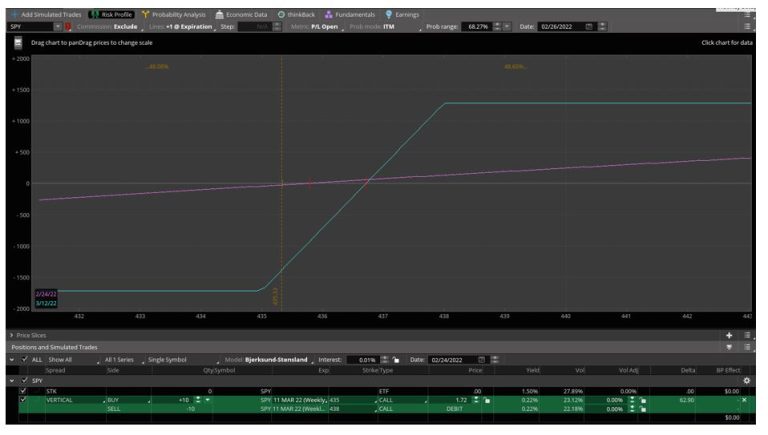Open the All 1 Series dropdown
Image resolution: width=768 pixels, height=435 pixels.
click(x=124, y=360)
